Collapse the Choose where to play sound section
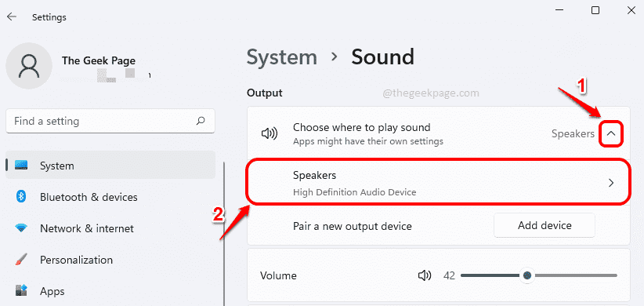644x306 pixels. (611, 133)
